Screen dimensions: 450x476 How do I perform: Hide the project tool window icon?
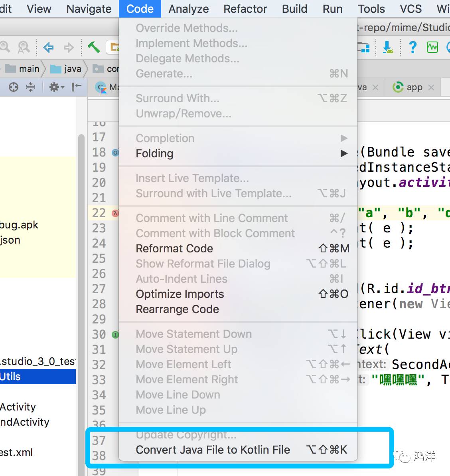click(x=76, y=87)
